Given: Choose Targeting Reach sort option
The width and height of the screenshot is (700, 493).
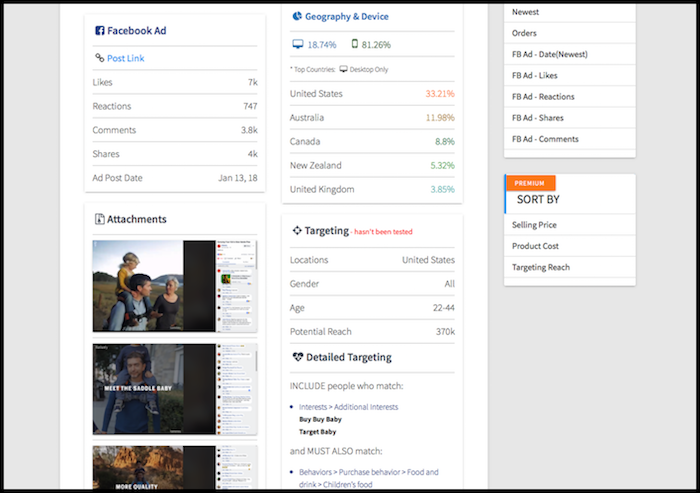Looking at the screenshot, I should pos(542,267).
